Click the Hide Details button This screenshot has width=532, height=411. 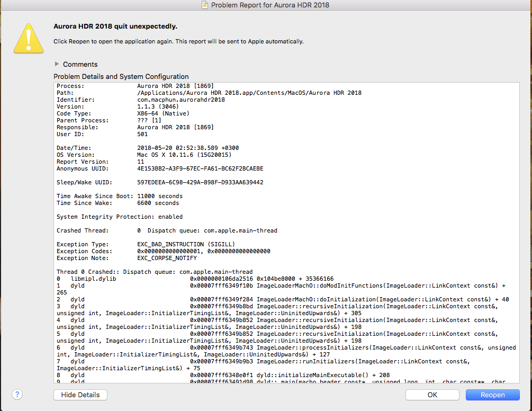click(80, 395)
